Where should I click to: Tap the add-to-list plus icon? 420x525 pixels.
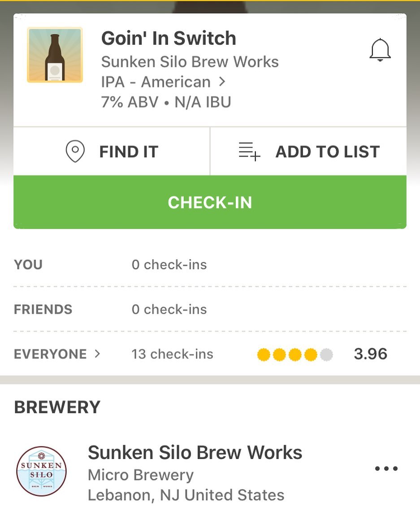(x=249, y=152)
